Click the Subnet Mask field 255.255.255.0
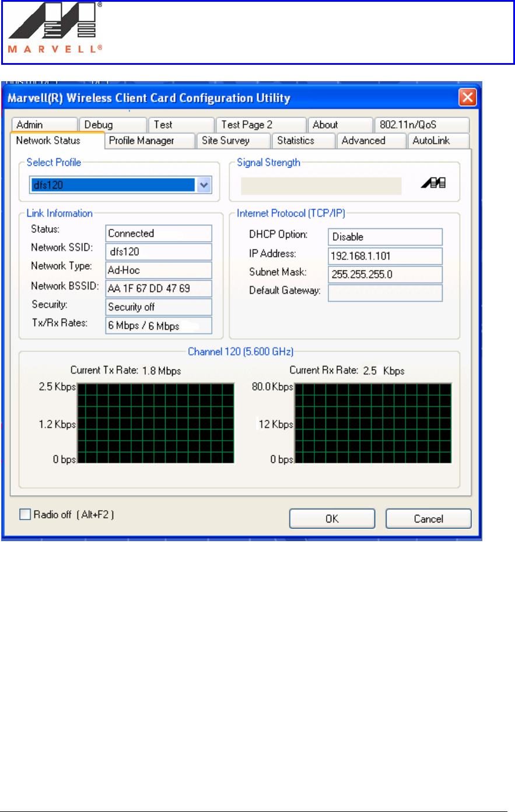515x812 pixels. click(386, 274)
